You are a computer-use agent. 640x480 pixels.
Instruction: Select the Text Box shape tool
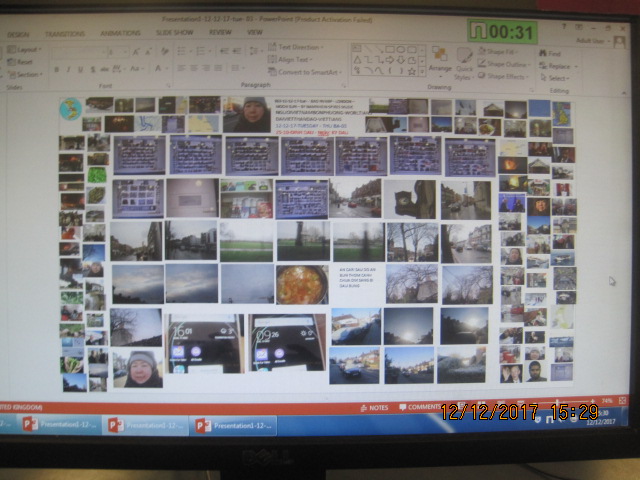356,49
